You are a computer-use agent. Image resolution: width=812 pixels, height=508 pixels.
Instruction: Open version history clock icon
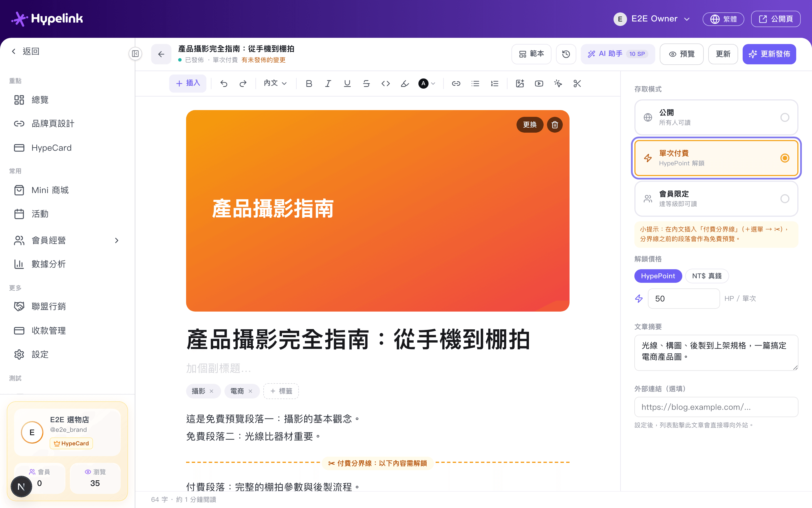point(566,54)
